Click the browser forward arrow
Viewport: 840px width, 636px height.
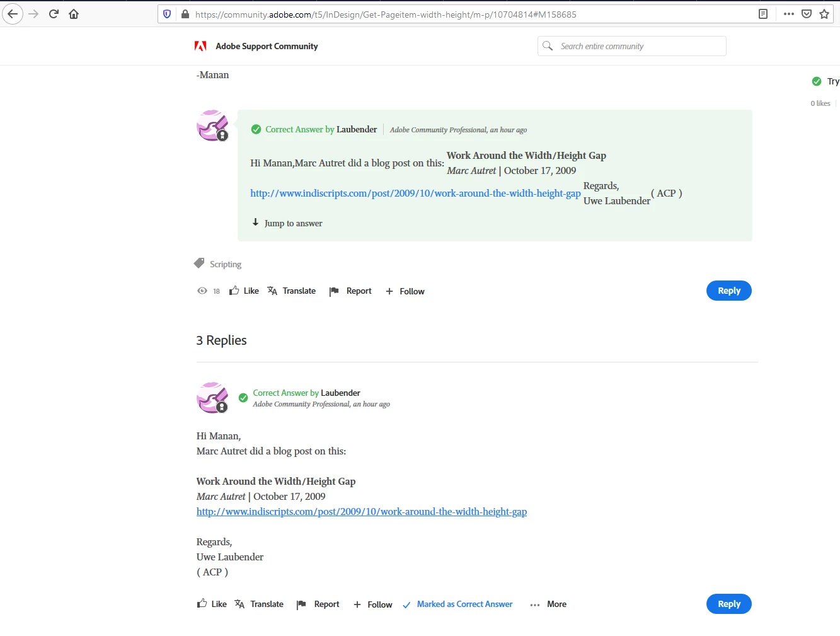33,14
